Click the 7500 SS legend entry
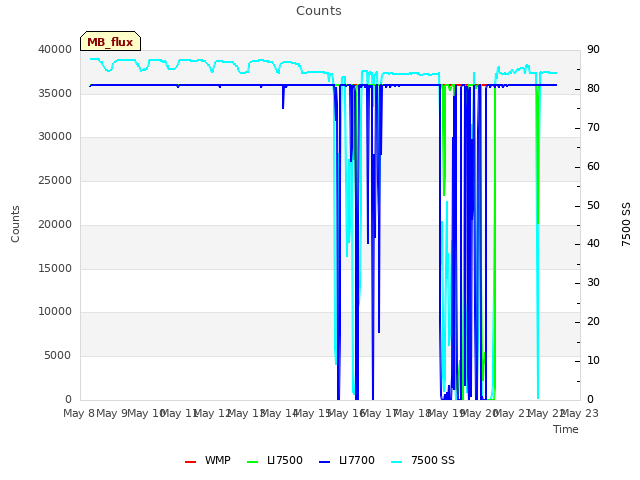The image size is (640, 480). pyautogui.click(x=422, y=460)
